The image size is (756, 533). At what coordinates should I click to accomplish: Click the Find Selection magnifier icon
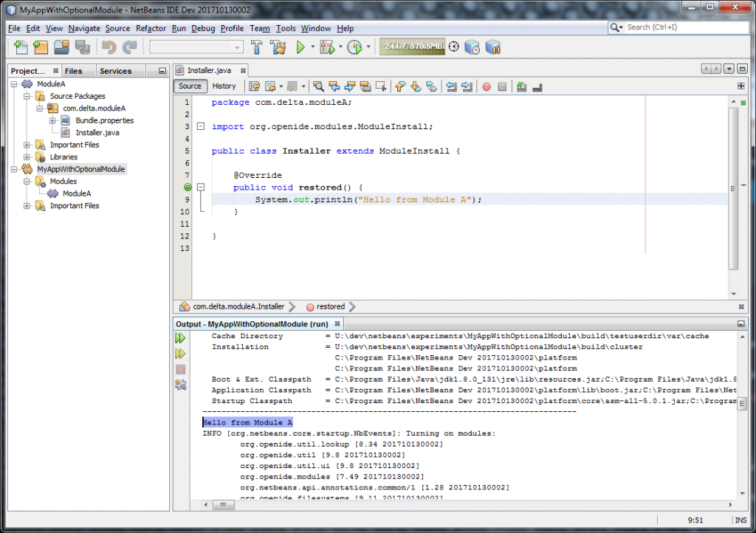pyautogui.click(x=318, y=87)
